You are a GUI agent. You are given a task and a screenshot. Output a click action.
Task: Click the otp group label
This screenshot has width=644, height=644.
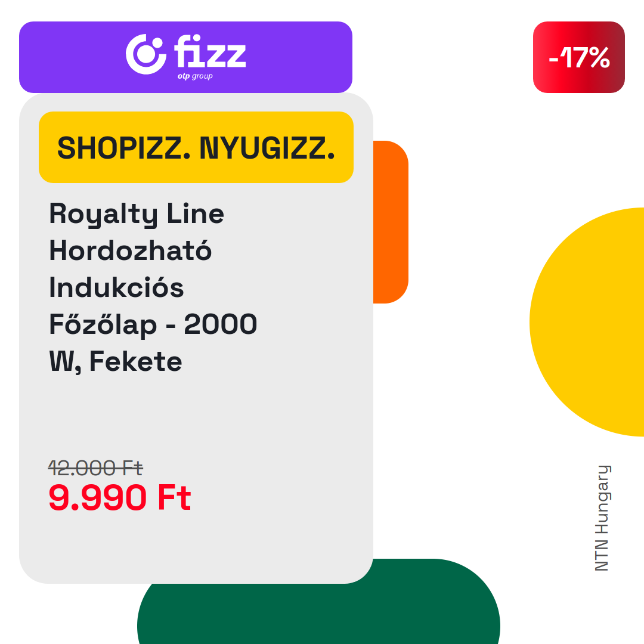pos(195,76)
